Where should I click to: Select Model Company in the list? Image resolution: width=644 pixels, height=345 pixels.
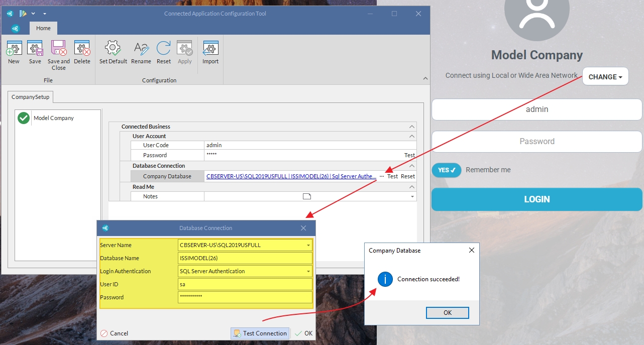click(x=53, y=118)
